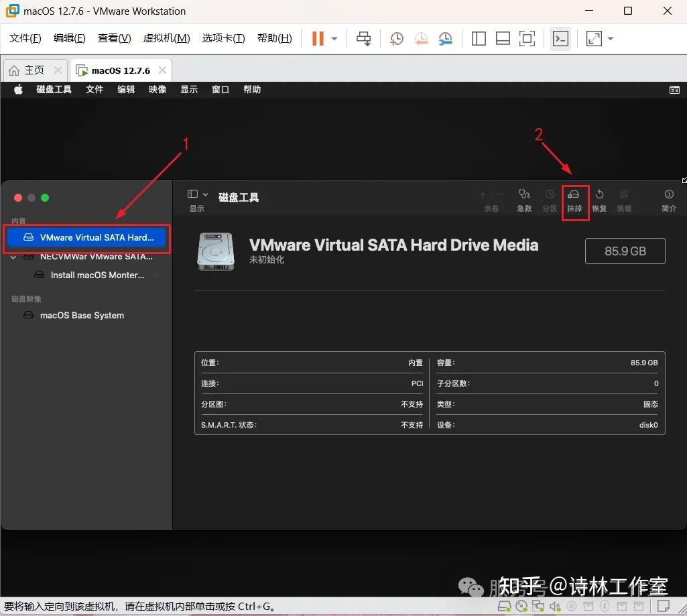Open the 编辑 menu in macOS menu bar

(126, 90)
